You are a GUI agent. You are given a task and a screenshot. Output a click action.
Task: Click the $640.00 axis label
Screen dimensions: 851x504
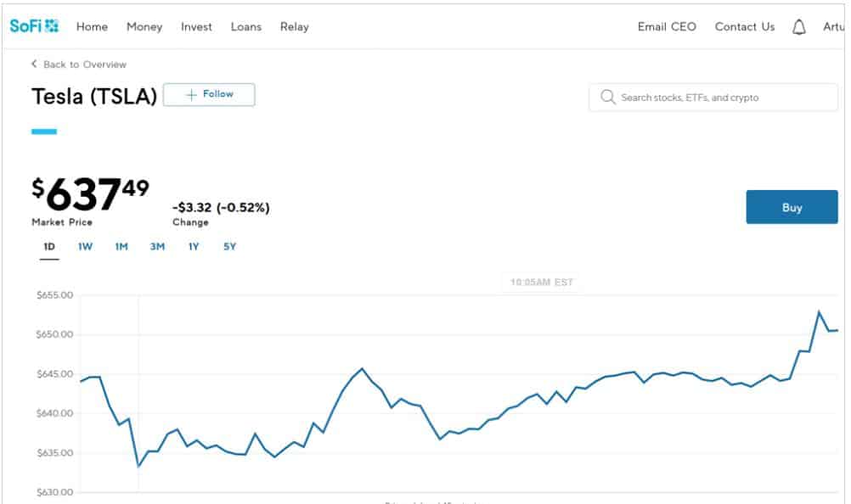55,413
